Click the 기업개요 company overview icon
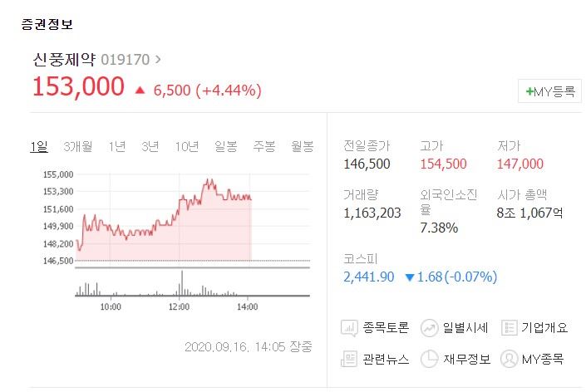Image resolution: width=586 pixels, height=392 pixels. 509,328
